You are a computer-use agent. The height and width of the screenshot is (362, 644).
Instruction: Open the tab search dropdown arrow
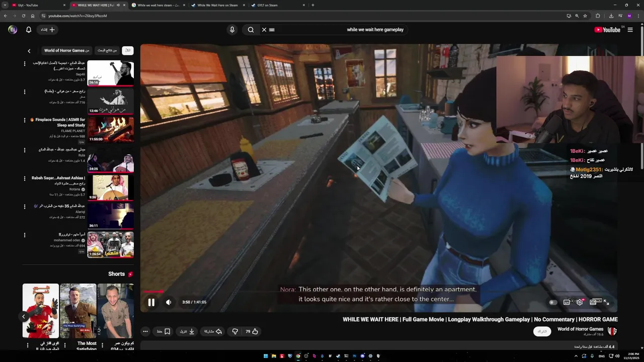[5, 5]
